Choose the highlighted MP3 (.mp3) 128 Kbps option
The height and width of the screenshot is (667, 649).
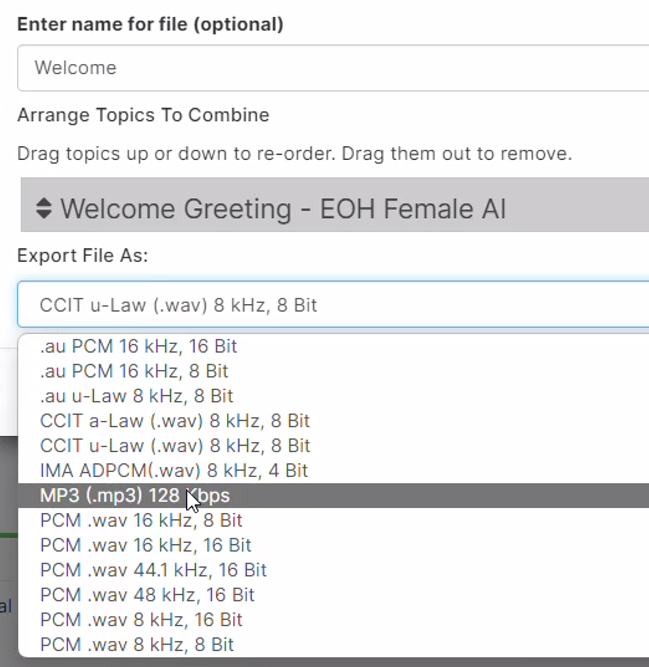[333, 495]
